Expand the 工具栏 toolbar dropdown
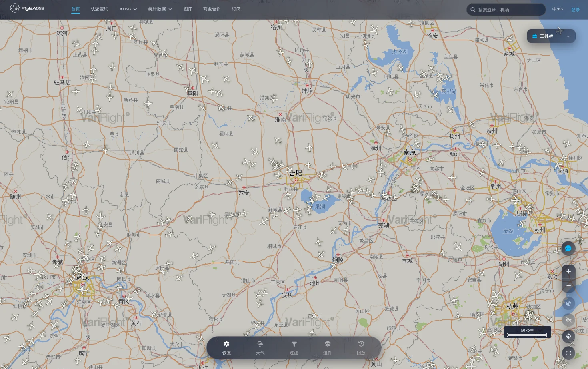 coord(551,36)
